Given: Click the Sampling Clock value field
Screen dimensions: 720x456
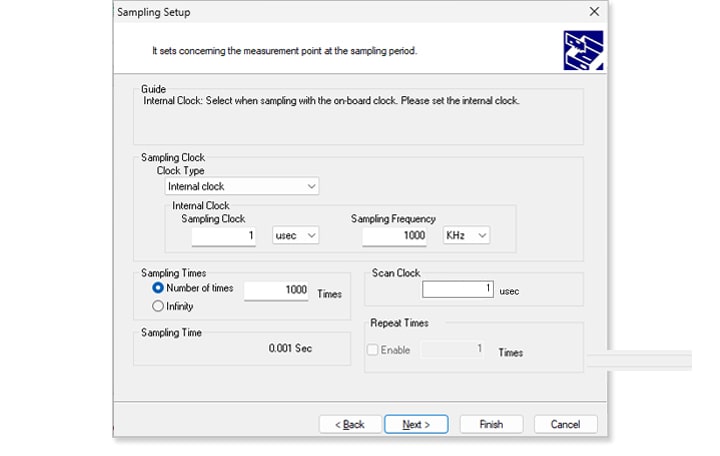Looking at the screenshot, I should (x=224, y=235).
